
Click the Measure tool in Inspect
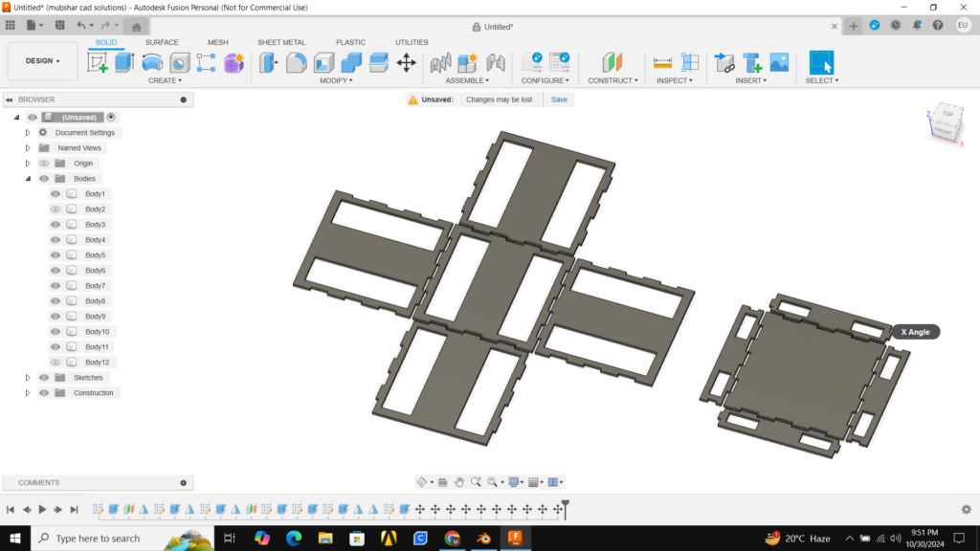[662, 63]
